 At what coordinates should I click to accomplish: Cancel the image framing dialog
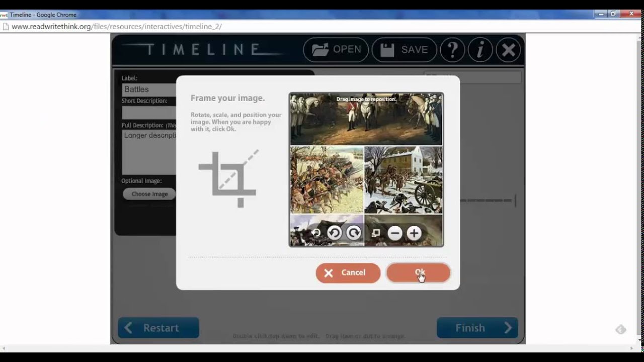click(x=348, y=273)
